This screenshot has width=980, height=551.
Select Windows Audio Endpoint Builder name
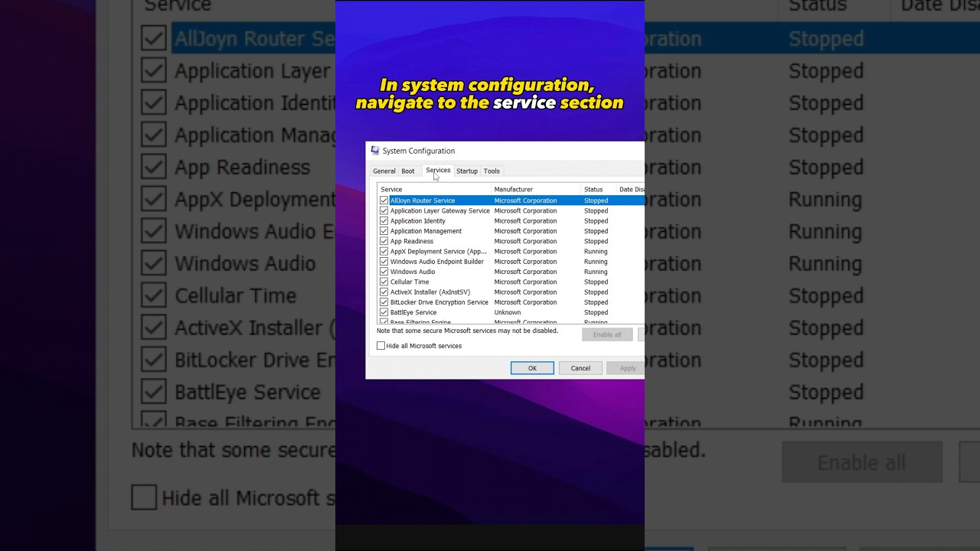(x=437, y=262)
